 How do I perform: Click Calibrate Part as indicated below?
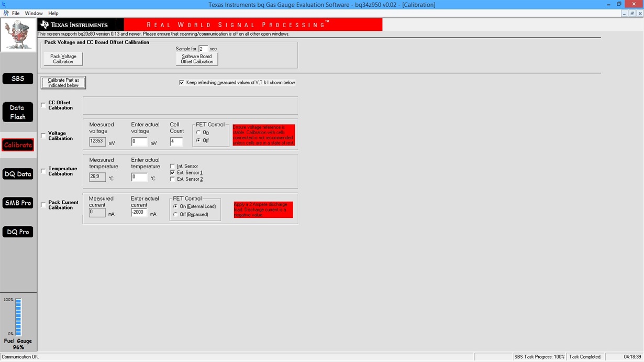pos(63,83)
